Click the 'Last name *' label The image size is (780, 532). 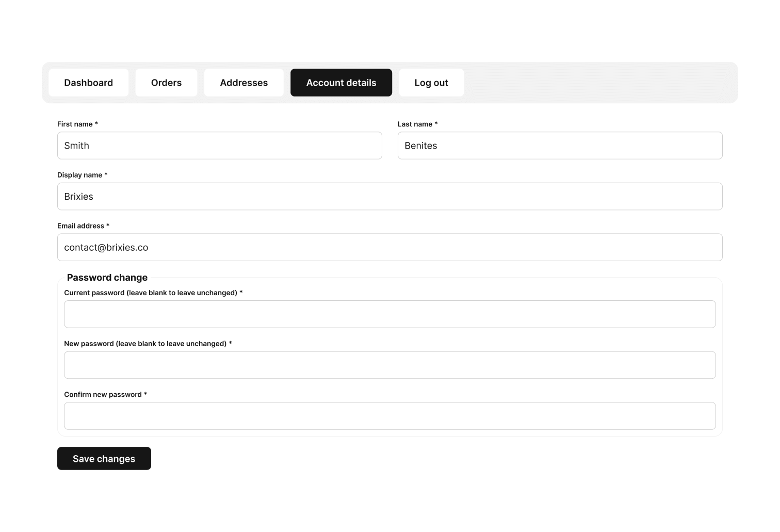(417, 124)
